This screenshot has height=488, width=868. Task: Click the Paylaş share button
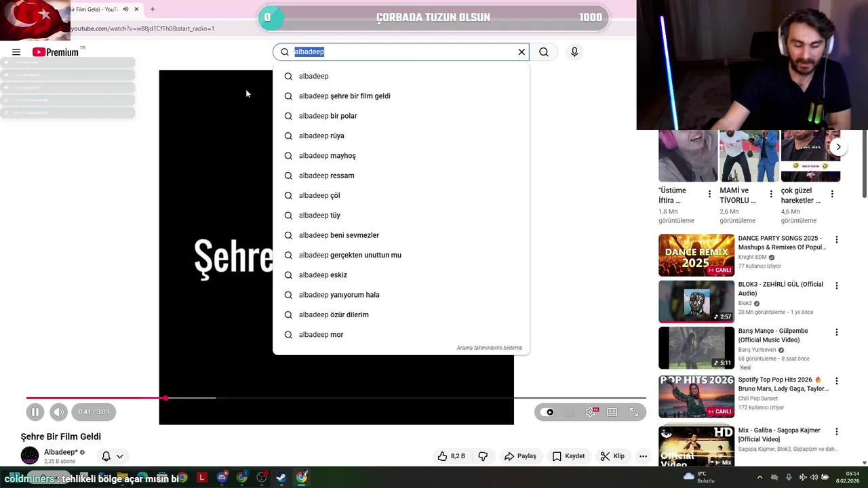[x=520, y=456]
